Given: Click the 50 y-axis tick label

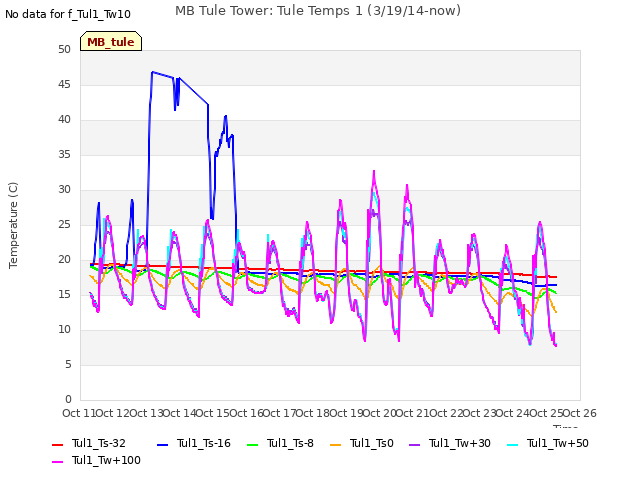Looking at the screenshot, I should [64, 50].
